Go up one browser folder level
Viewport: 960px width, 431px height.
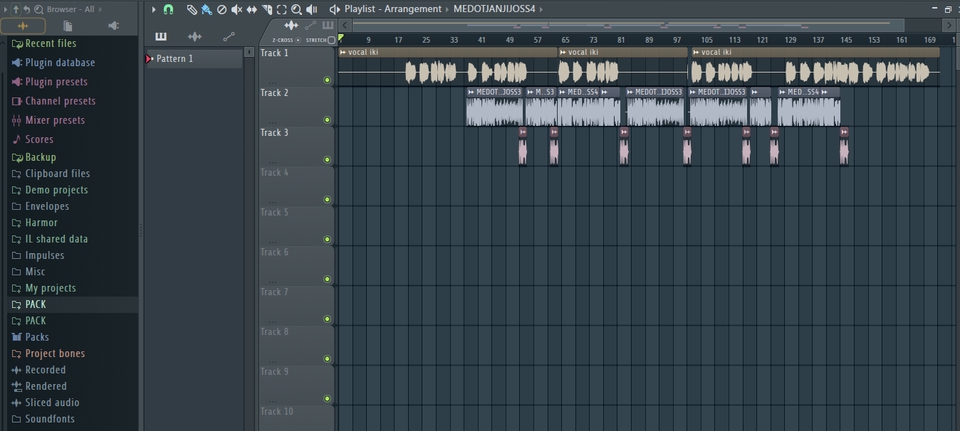16,9
